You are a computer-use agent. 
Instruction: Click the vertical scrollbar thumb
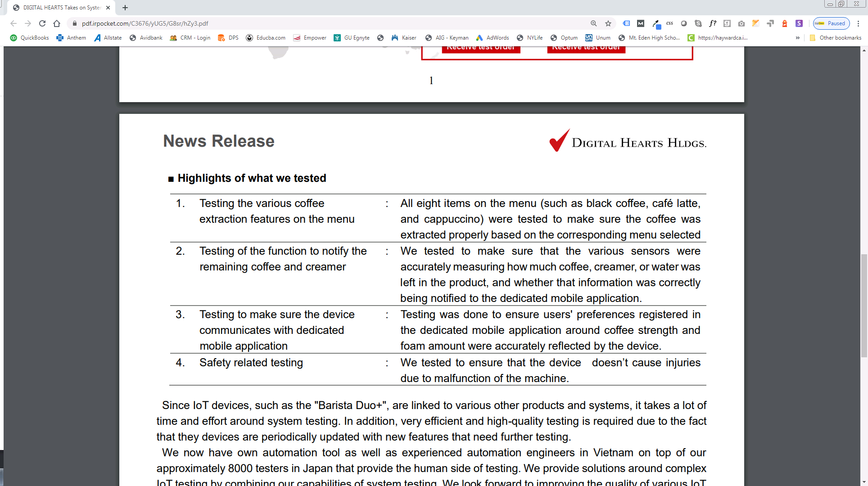tap(864, 306)
